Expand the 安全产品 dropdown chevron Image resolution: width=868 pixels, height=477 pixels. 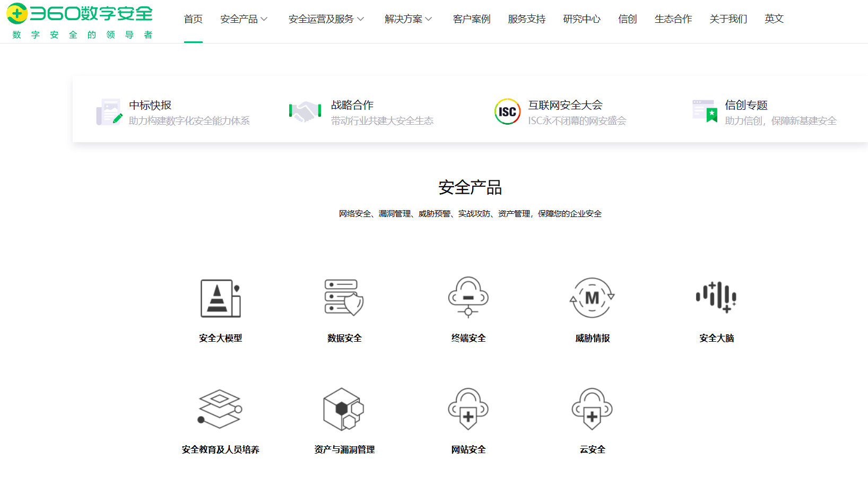264,19
